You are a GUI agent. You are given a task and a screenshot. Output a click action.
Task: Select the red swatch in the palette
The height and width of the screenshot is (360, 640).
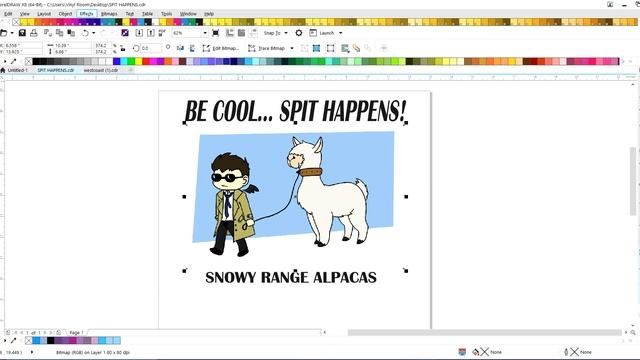146,62
